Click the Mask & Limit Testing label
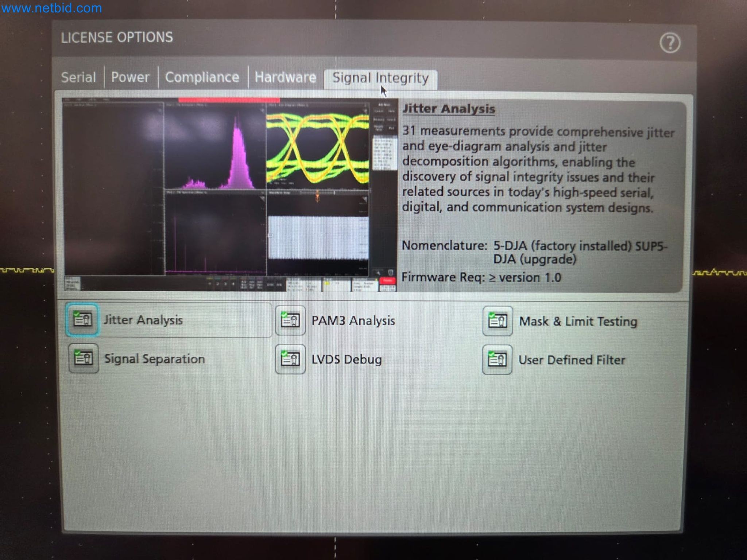The height and width of the screenshot is (560, 747). tap(578, 322)
